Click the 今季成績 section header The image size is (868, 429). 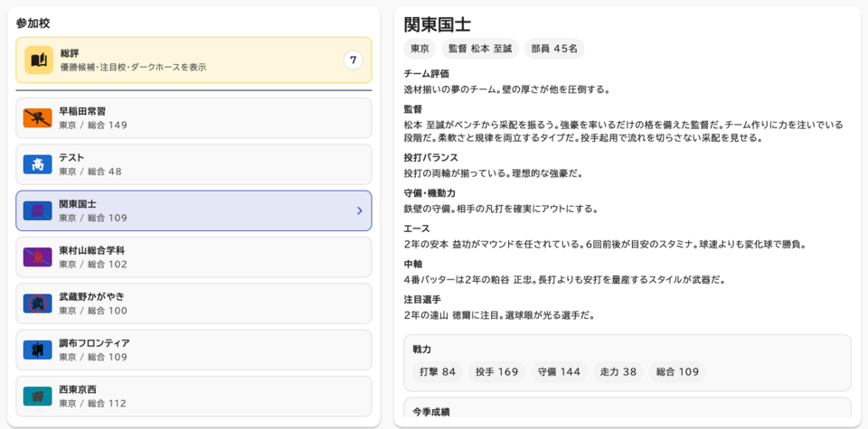pyautogui.click(x=431, y=413)
